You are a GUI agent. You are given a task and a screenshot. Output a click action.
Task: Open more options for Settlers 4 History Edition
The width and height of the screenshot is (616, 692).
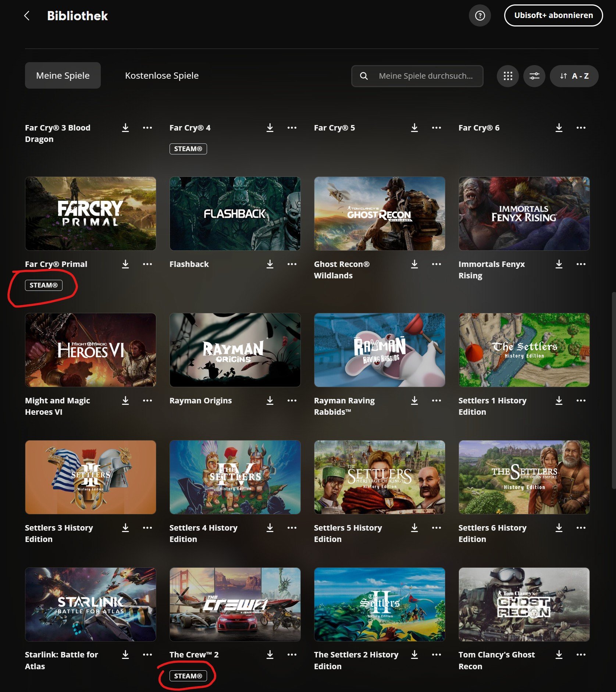click(292, 528)
